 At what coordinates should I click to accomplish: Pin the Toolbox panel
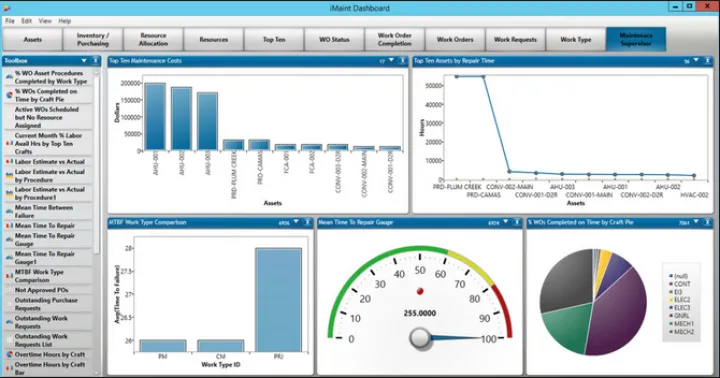tap(96, 61)
